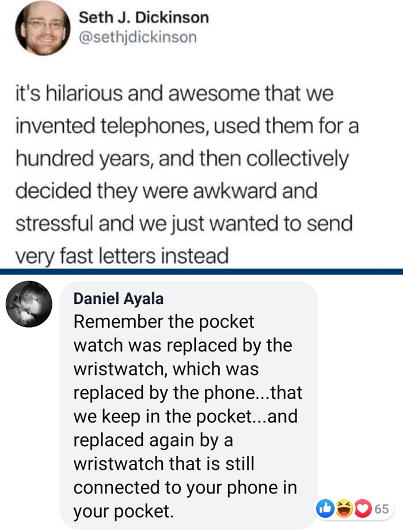
Task: Click "Remember the pocket" in the comment
Action: [x=164, y=321]
